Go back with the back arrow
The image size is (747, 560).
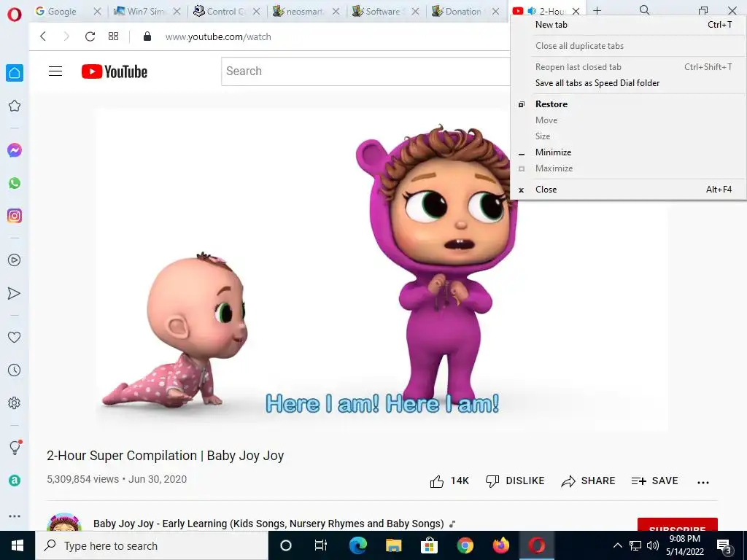click(43, 36)
